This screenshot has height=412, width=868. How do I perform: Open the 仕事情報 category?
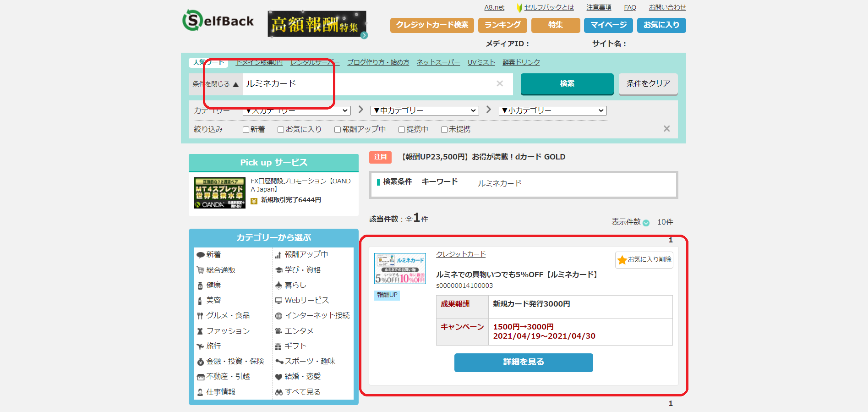[x=216, y=392]
